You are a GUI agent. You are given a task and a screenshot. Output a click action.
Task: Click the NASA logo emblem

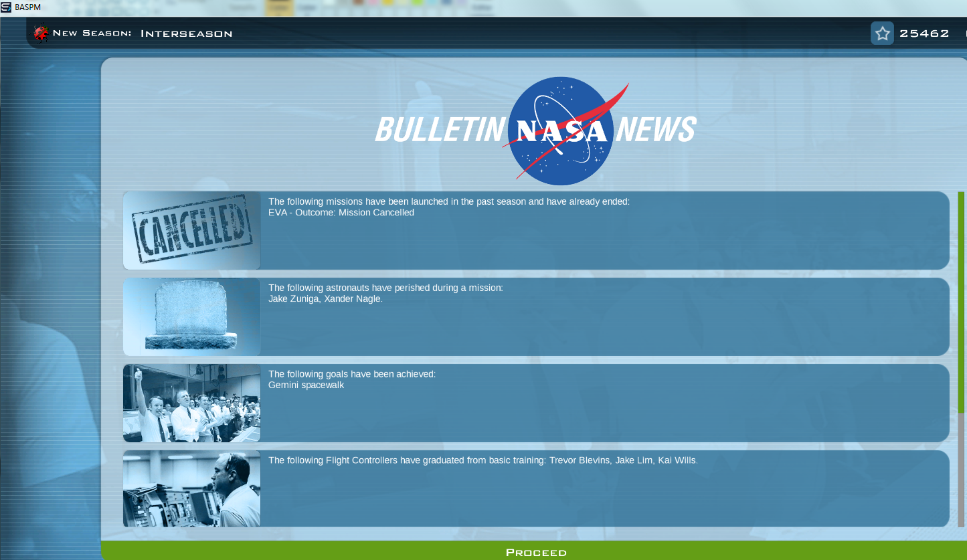coord(561,131)
